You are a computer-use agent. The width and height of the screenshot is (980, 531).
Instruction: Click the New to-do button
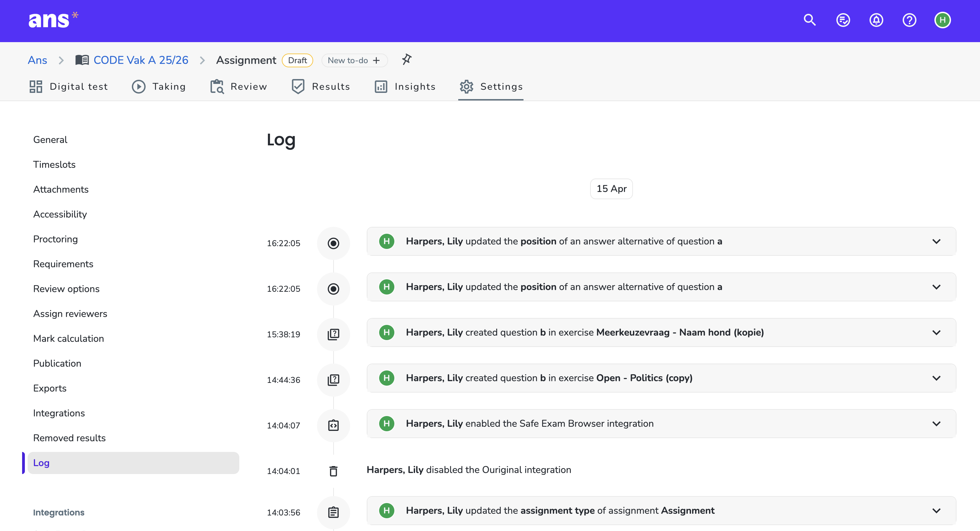(354, 60)
